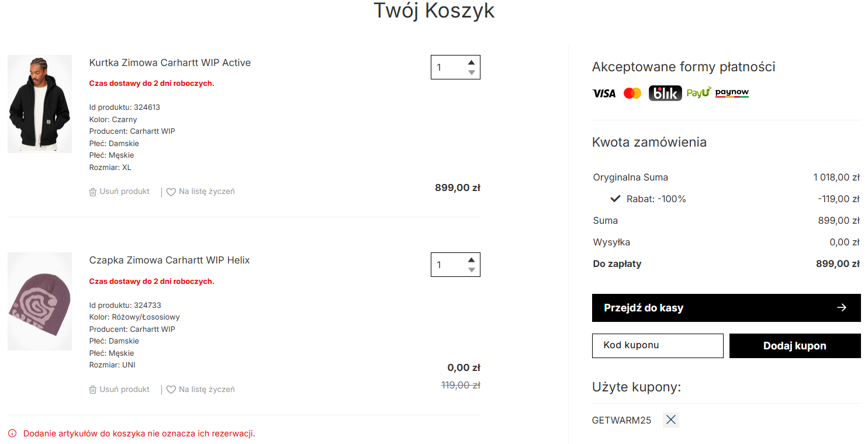This screenshot has height=444, width=868.
Task: Click the Paynow payment logo
Action: [732, 93]
